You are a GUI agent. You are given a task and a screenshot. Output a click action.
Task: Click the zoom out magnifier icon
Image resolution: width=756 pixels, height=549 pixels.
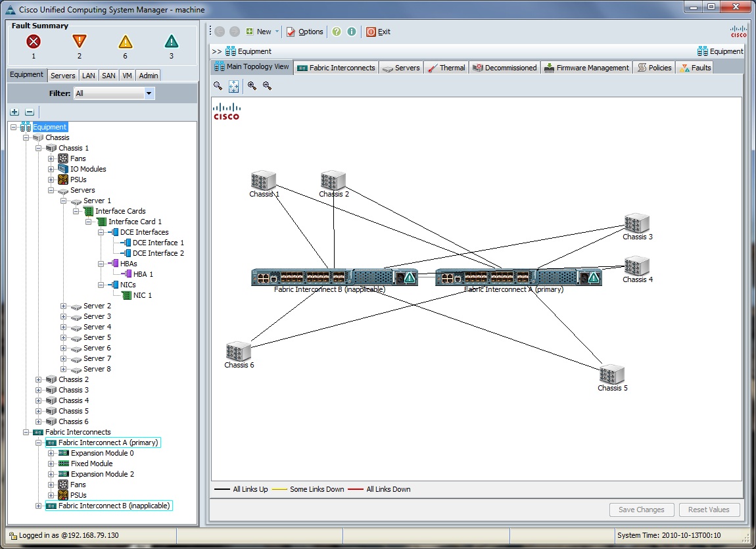tap(267, 85)
